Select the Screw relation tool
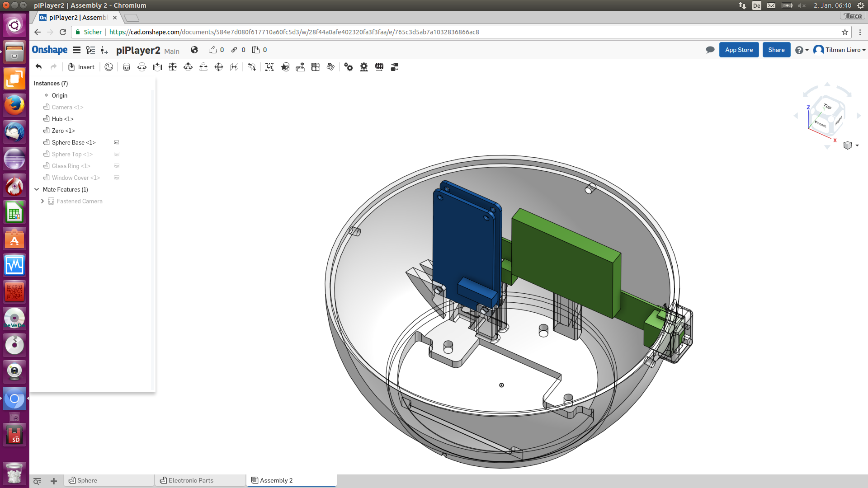The width and height of the screenshot is (868, 488). [379, 67]
